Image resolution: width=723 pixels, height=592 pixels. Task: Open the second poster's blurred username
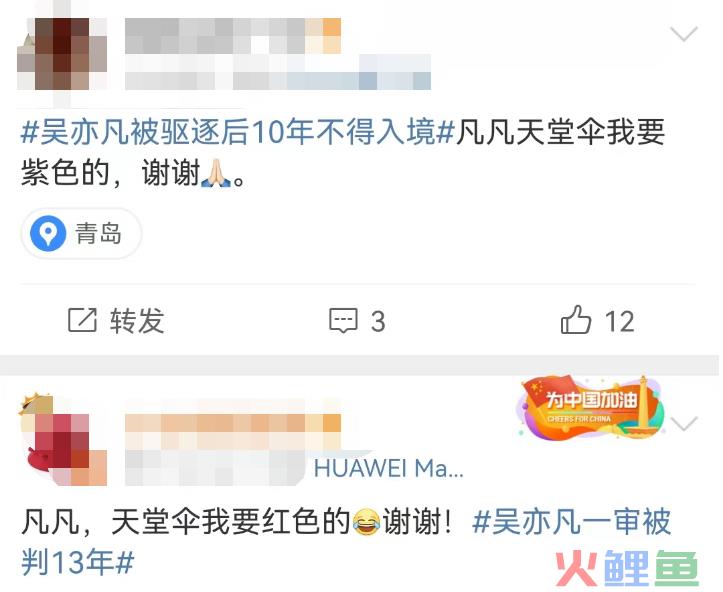[233, 432]
